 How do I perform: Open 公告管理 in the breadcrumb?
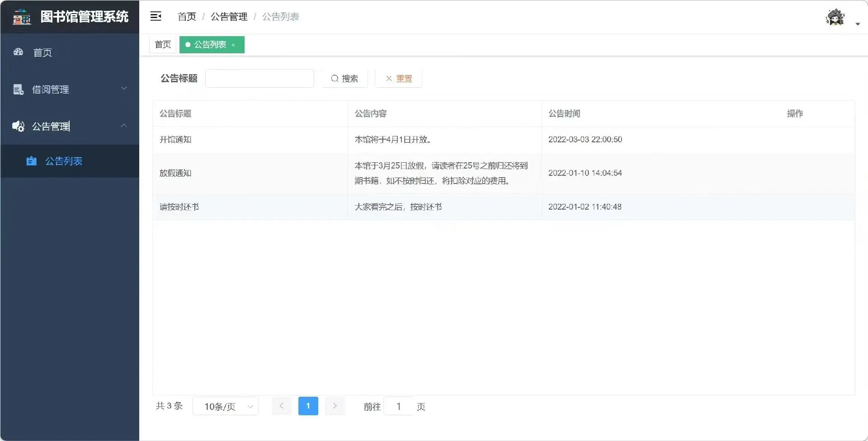229,16
